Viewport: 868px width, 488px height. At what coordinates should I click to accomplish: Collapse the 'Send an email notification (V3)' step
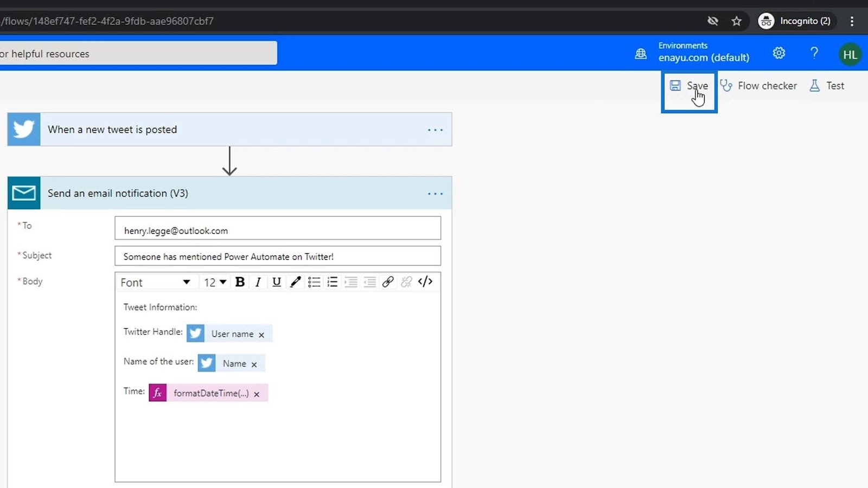(x=229, y=193)
